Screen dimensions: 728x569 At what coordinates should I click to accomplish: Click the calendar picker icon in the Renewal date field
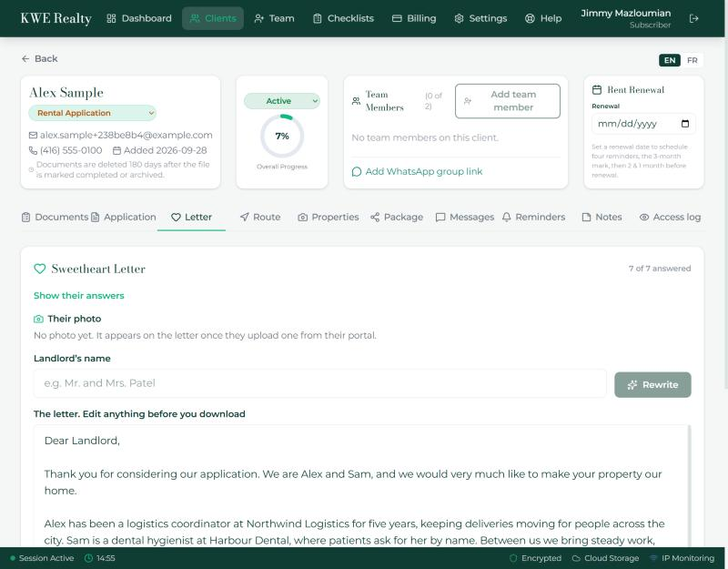[x=685, y=124]
